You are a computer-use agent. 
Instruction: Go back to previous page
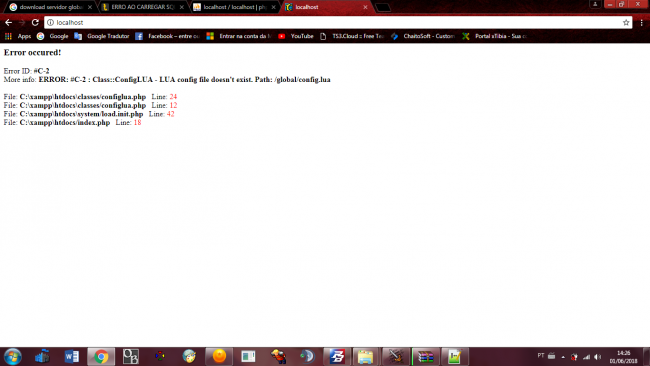pyautogui.click(x=8, y=22)
